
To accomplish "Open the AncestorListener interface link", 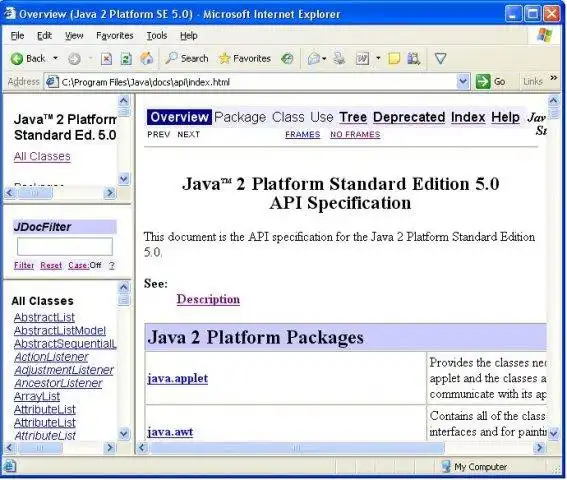I will pyautogui.click(x=58, y=383).
